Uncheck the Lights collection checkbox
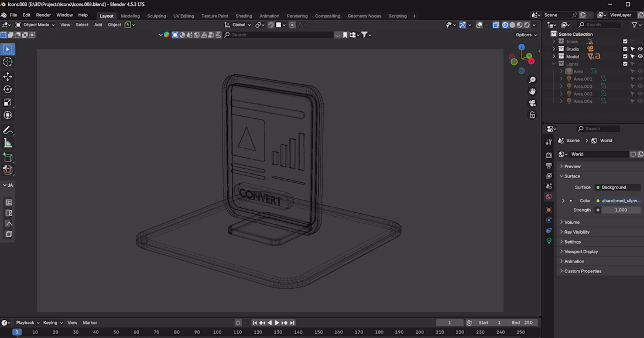Viewport: 644px width, 338px height. (x=625, y=64)
